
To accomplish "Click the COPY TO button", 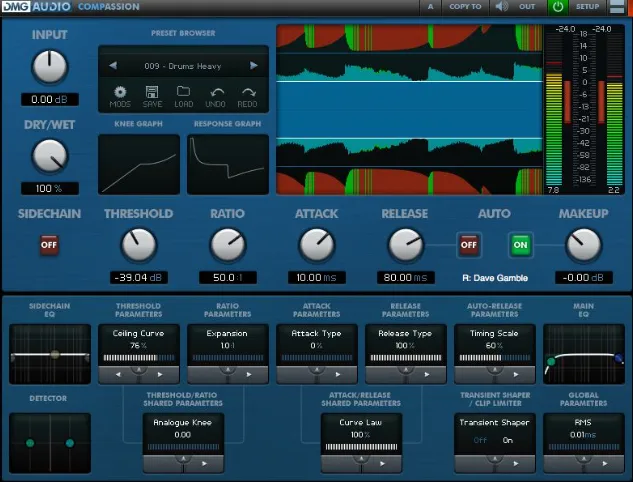I will point(465,7).
